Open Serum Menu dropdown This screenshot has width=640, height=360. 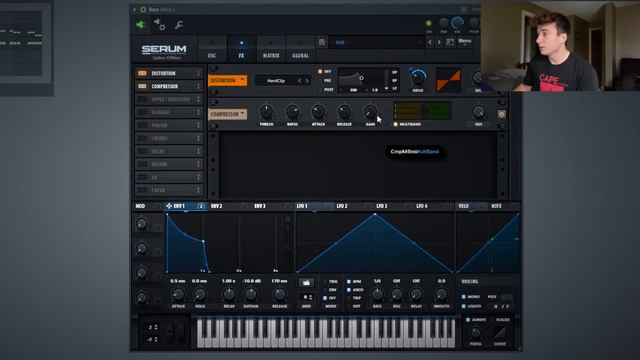point(464,42)
